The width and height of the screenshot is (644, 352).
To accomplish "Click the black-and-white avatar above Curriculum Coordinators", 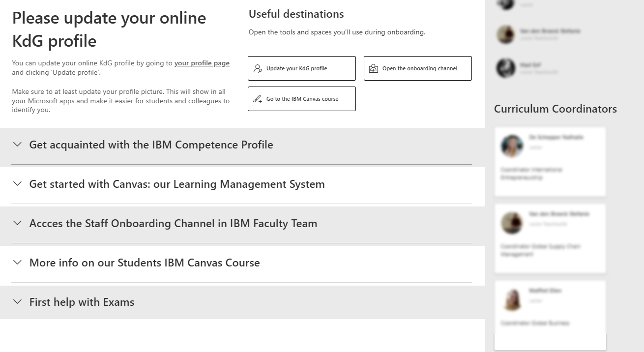I will click(505, 68).
